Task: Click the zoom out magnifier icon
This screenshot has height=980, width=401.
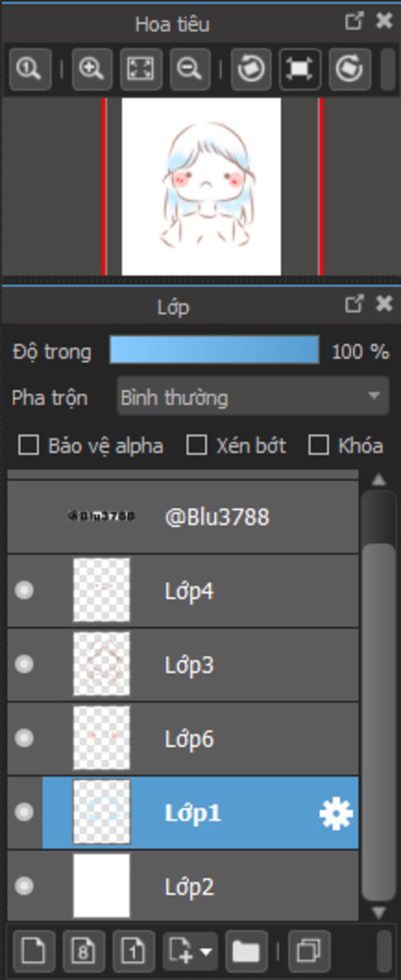Action: [x=190, y=69]
